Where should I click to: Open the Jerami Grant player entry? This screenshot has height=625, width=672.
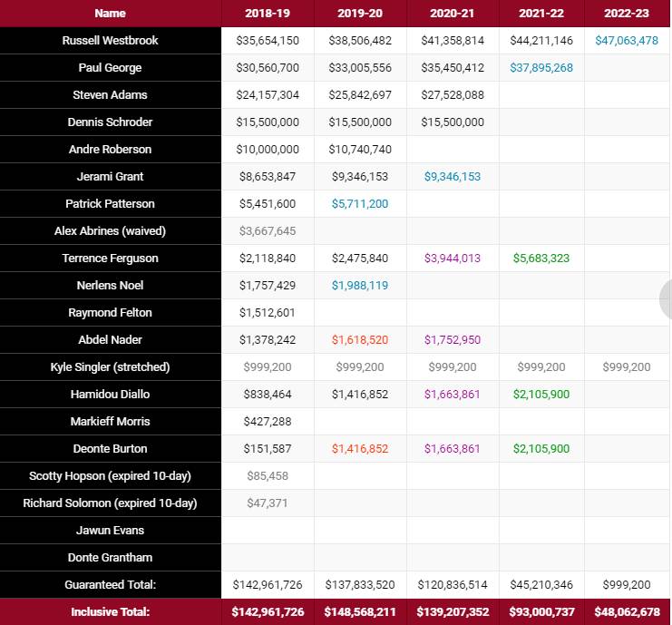pyautogui.click(x=110, y=177)
